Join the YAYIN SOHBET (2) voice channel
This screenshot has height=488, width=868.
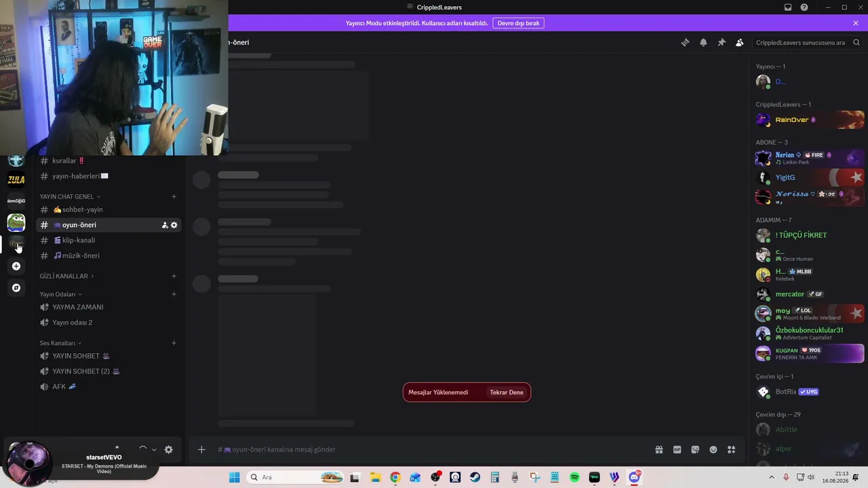(x=108, y=371)
